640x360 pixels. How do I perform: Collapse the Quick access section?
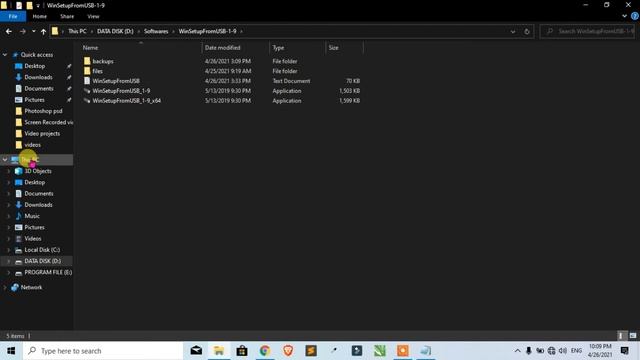click(x=5, y=55)
